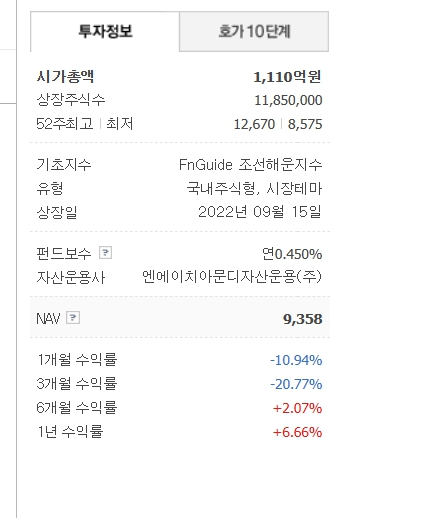Click the fund fee 연0.450% value
Image resolution: width=440 pixels, height=518 pixels.
[x=292, y=254]
